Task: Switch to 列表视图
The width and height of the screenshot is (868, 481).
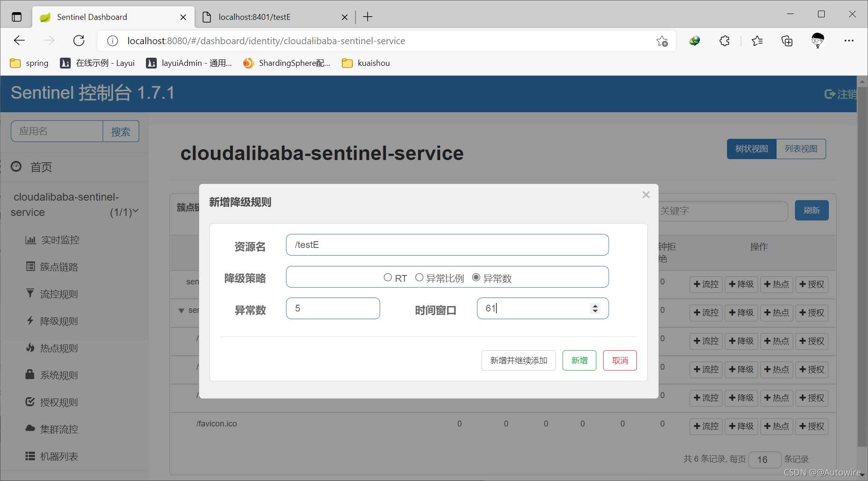Action: [x=801, y=149]
